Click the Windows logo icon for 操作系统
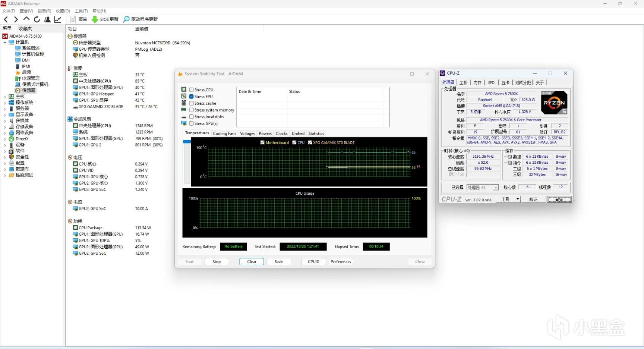The width and height of the screenshot is (644, 349). coord(12,103)
